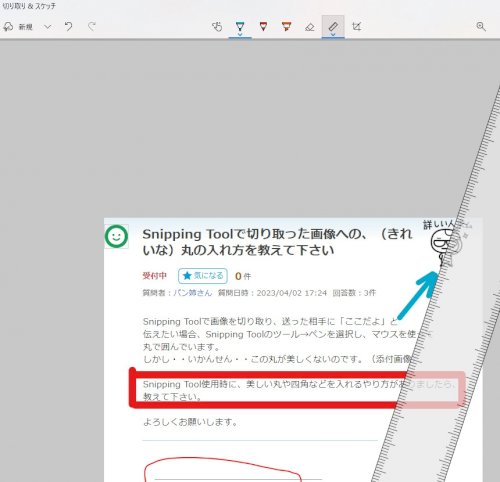Viewport: 500px width, 482px height.
Task: Open the zoom control
Action: [481, 26]
